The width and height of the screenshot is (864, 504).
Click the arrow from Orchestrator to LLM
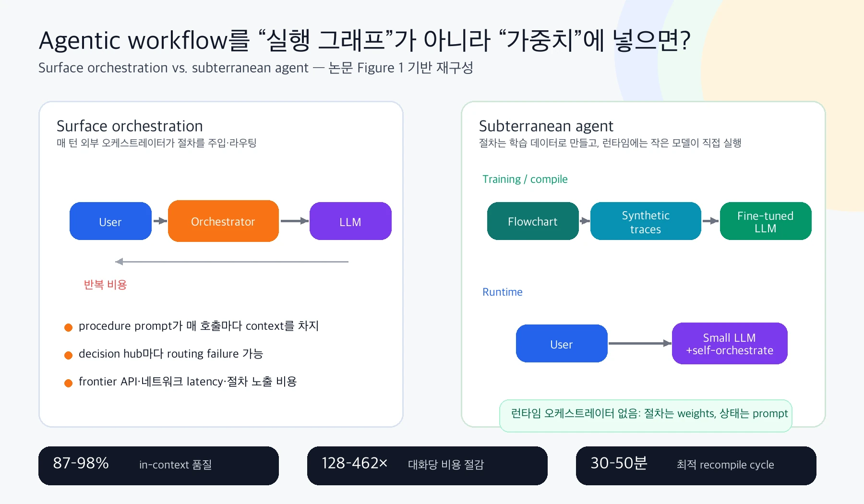click(x=294, y=221)
